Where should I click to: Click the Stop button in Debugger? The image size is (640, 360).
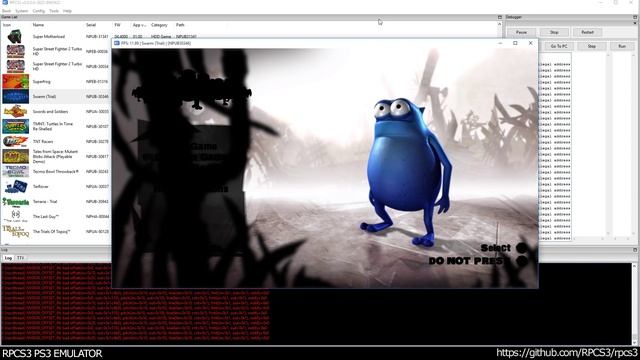(x=554, y=32)
